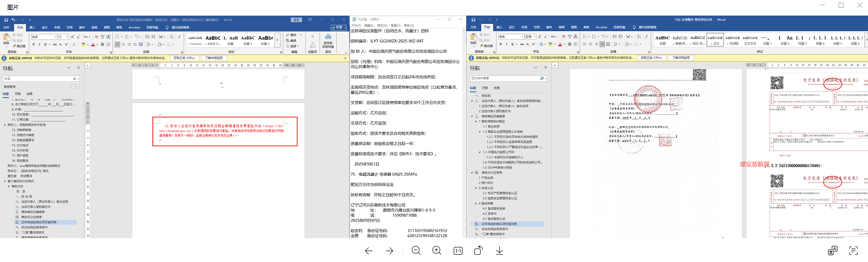Toggle Bold in the right Word window
The image size is (868, 262).
[501, 44]
